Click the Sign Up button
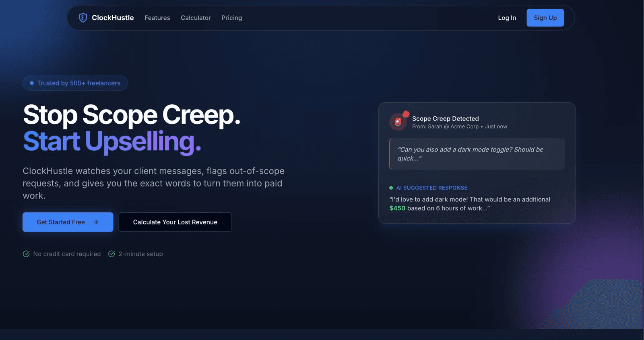Screen dimensions: 644x340 coord(545,18)
